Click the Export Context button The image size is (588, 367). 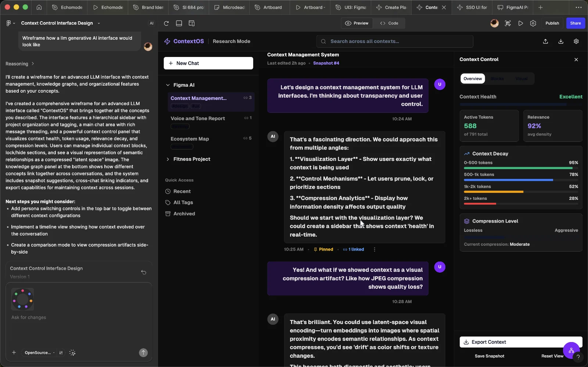coord(521,342)
